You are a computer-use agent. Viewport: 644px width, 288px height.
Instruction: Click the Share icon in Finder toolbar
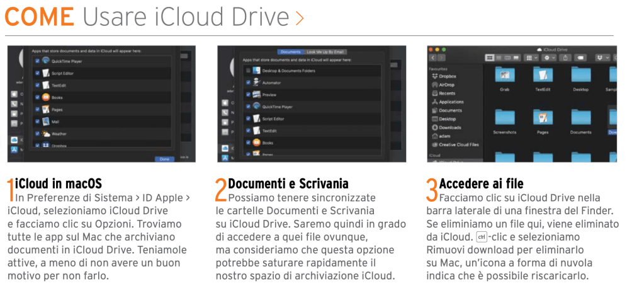click(564, 57)
